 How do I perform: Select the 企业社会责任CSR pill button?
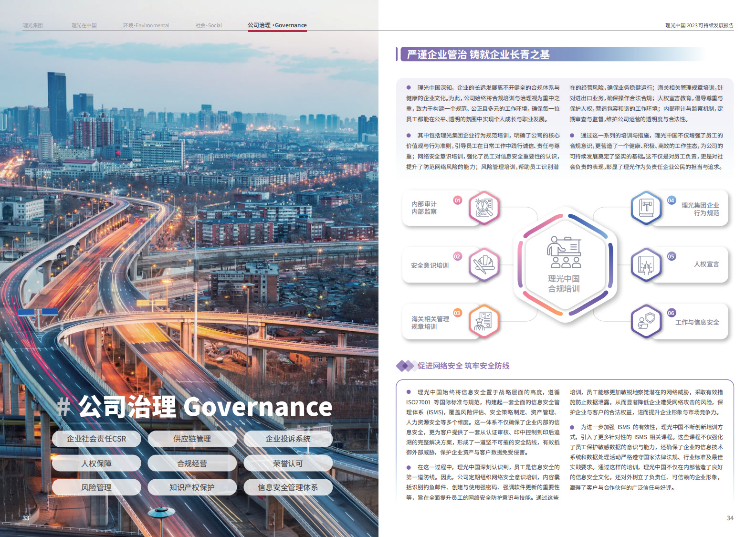click(96, 439)
